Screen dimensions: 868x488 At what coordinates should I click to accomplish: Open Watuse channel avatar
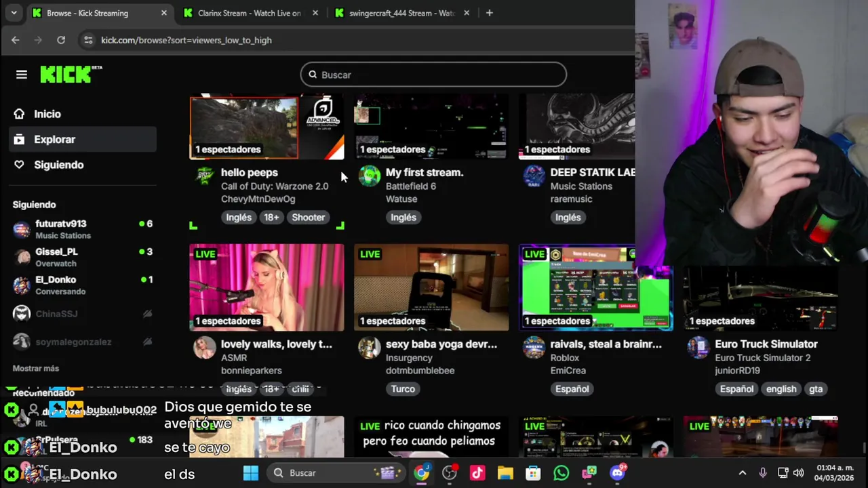point(370,176)
